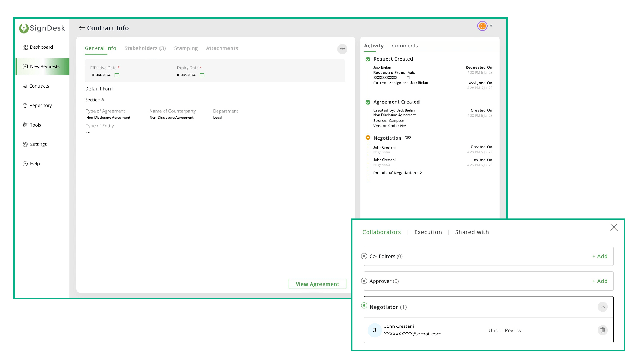This screenshot has height=364, width=644.
Task: Click the Add Co-Editors button
Action: tap(599, 256)
